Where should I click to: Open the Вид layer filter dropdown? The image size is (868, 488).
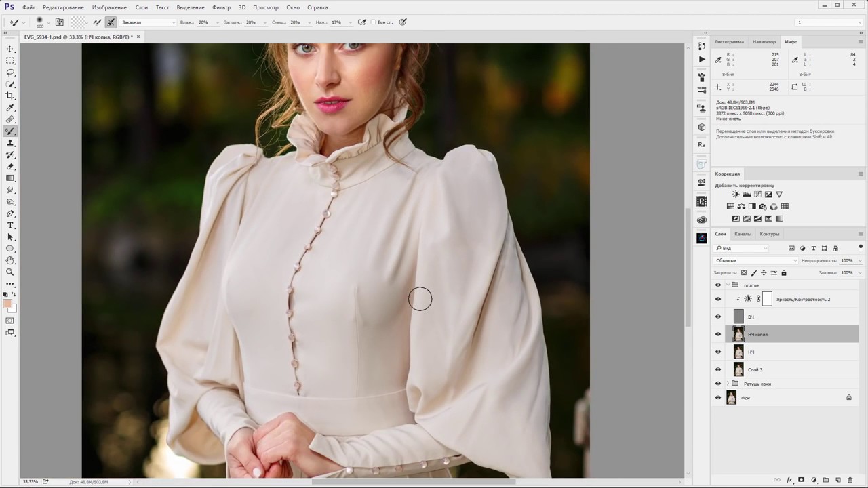(742, 248)
